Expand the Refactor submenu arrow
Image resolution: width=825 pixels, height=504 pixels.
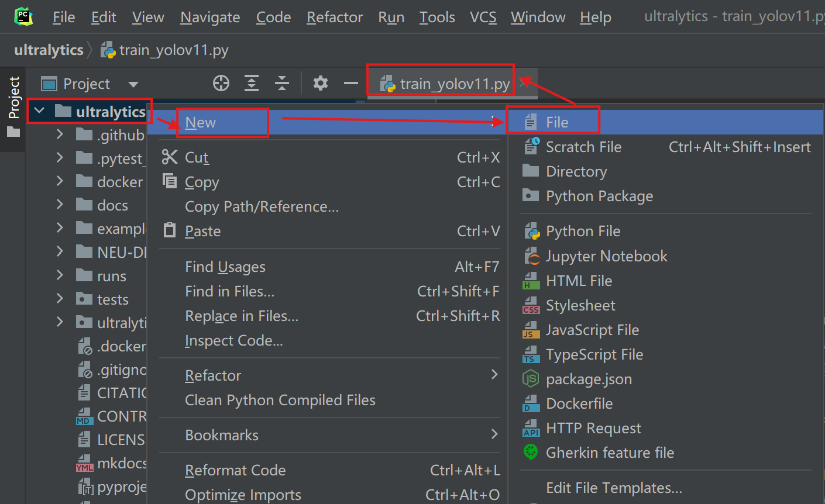tap(494, 374)
